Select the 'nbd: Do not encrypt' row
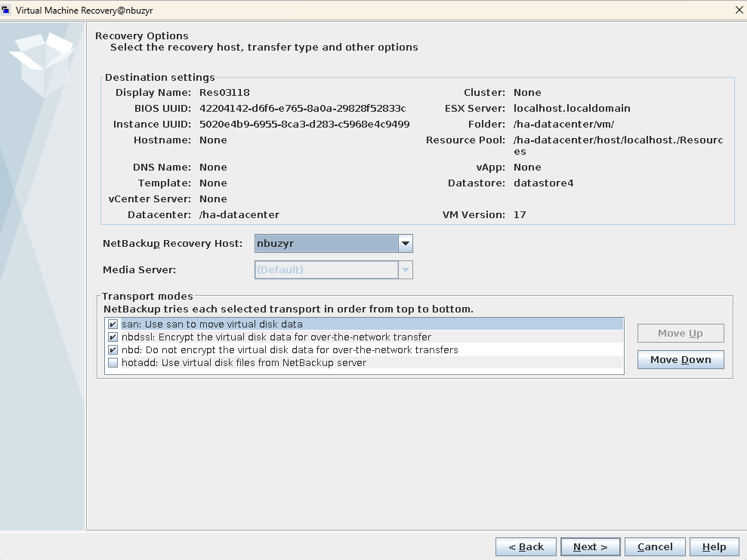The height and width of the screenshot is (560, 747). click(x=364, y=350)
